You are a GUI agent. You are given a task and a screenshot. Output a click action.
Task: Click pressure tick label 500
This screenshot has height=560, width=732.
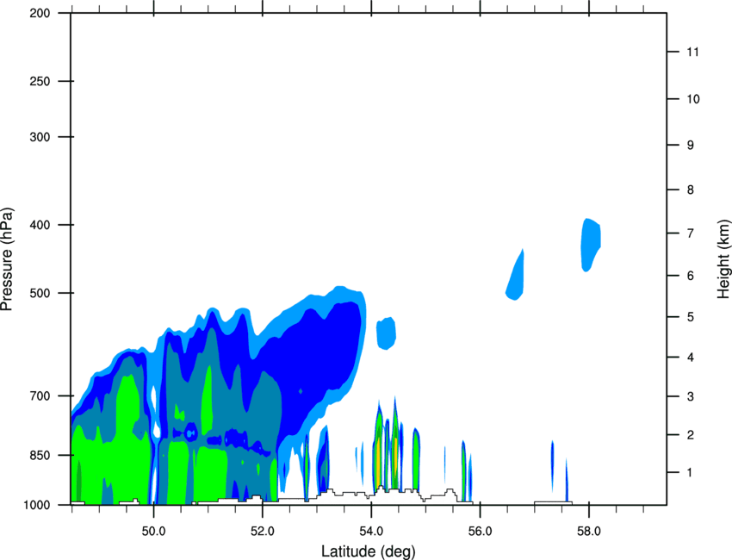coord(40,293)
